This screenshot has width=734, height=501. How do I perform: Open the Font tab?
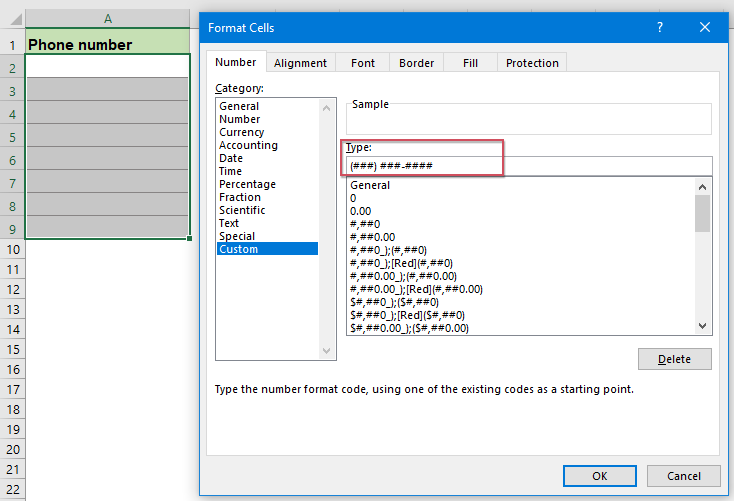coord(363,63)
